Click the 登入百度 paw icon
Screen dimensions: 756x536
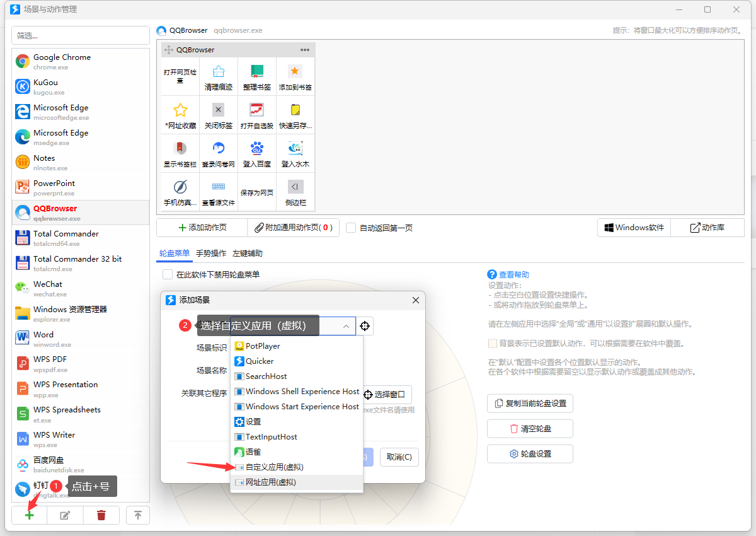click(x=257, y=148)
